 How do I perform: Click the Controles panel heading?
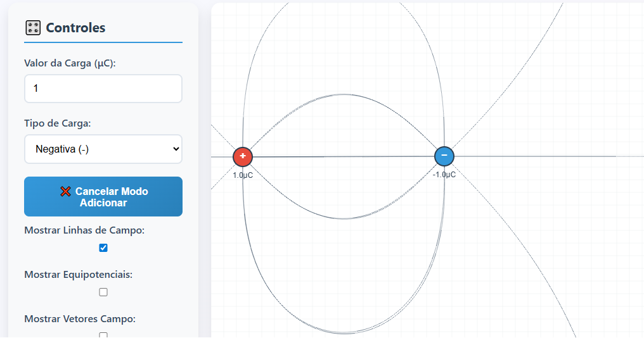coord(75,28)
